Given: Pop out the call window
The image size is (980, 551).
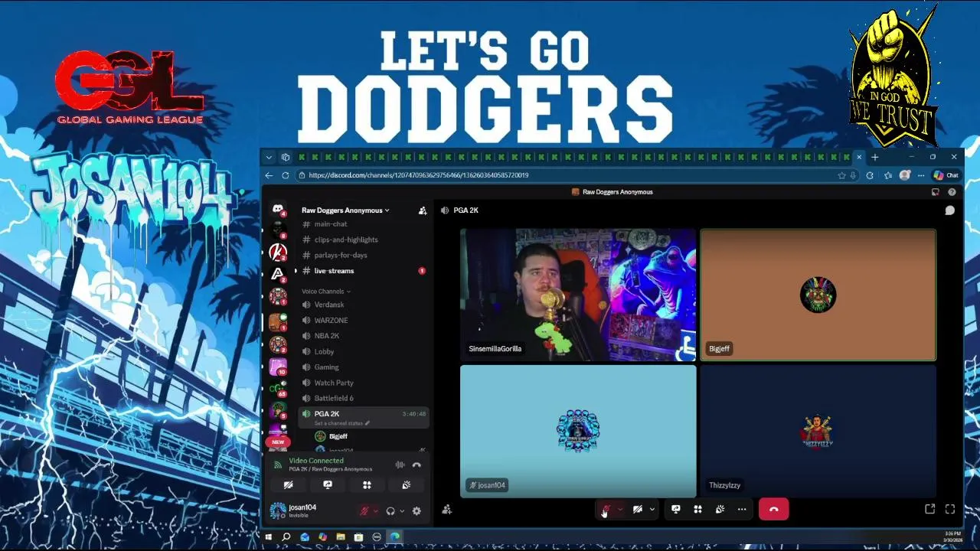Looking at the screenshot, I should (929, 509).
